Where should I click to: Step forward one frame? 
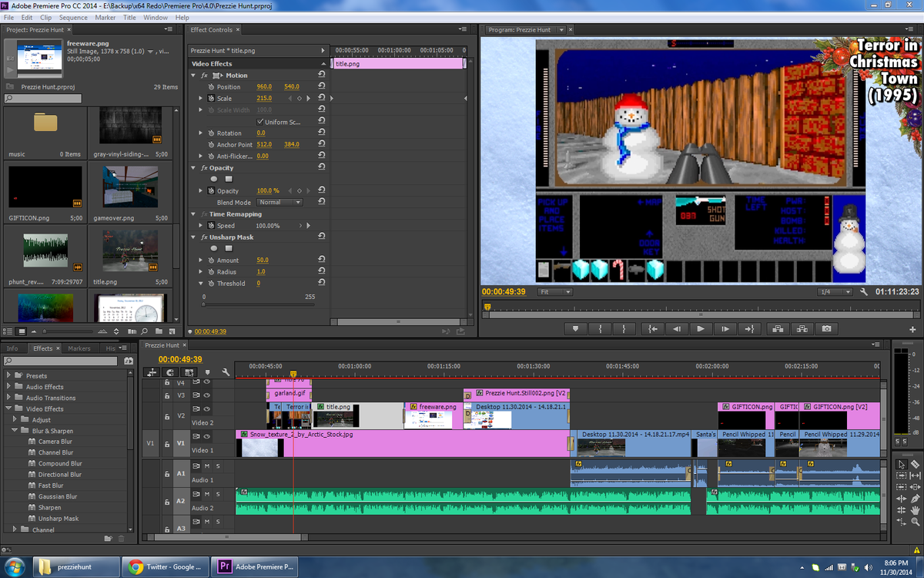point(725,328)
